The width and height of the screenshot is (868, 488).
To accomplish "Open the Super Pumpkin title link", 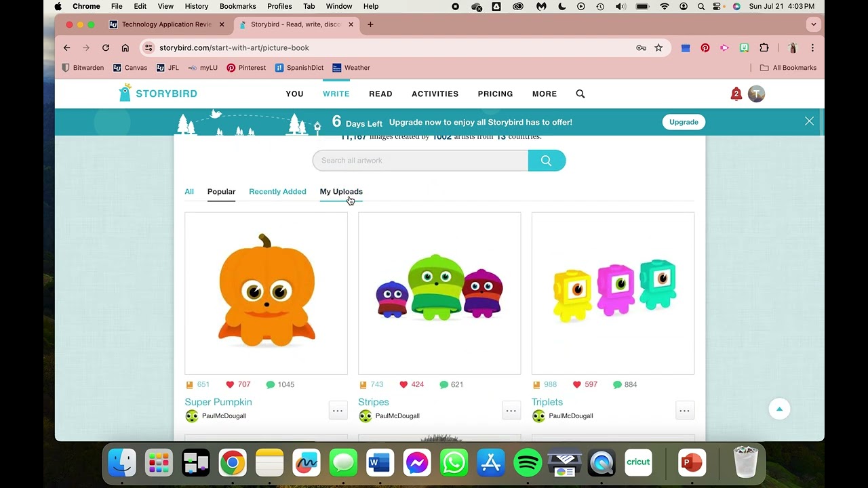I will click(218, 402).
